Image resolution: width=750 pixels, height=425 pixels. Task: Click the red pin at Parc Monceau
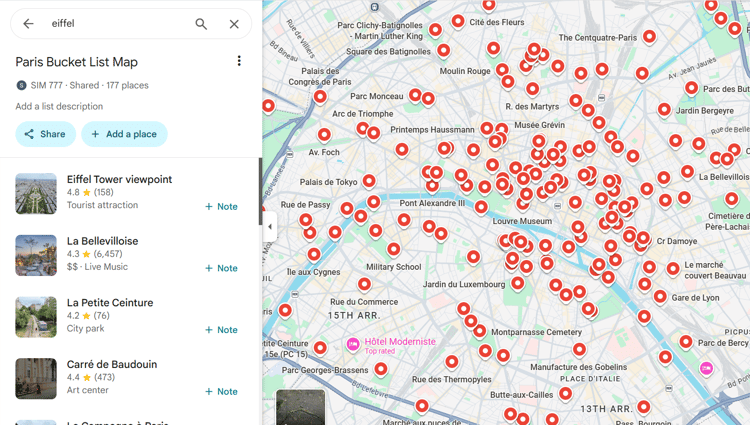415,95
